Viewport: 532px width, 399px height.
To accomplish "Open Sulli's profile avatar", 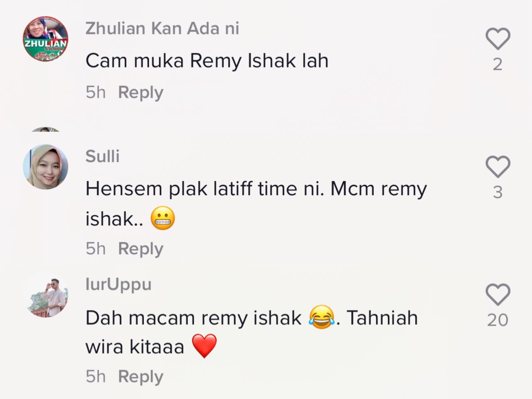I will [x=45, y=167].
